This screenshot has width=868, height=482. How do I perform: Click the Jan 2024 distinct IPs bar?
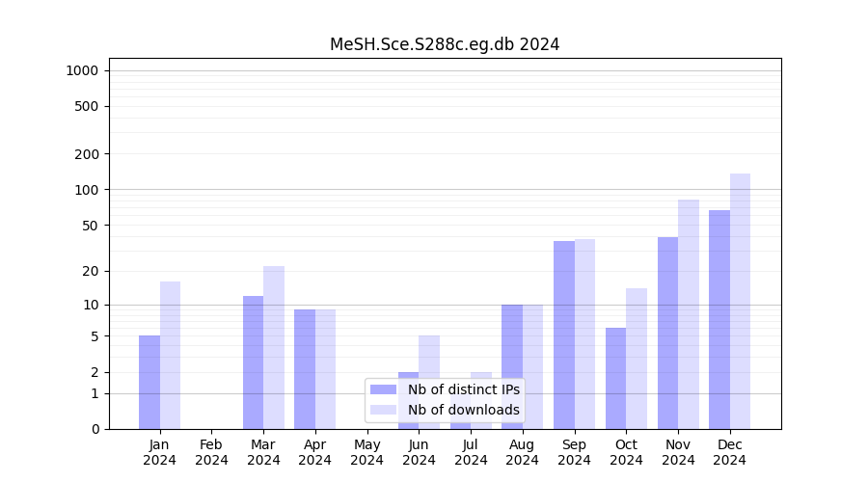149,382
